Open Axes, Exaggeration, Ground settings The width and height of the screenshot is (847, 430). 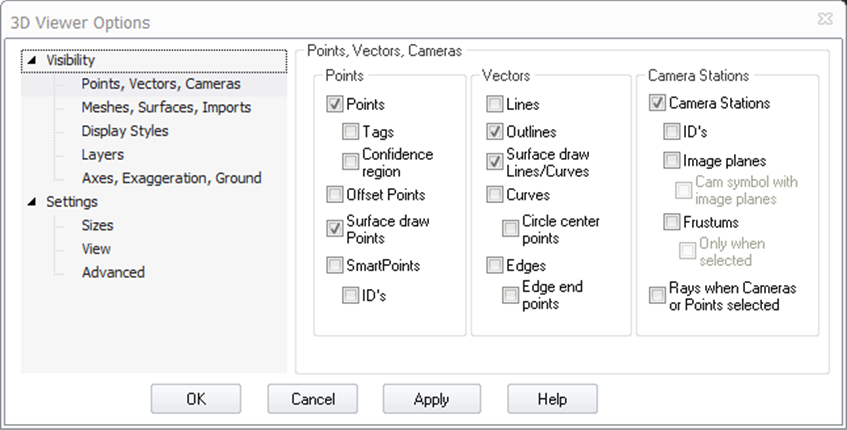pyautogui.click(x=171, y=178)
